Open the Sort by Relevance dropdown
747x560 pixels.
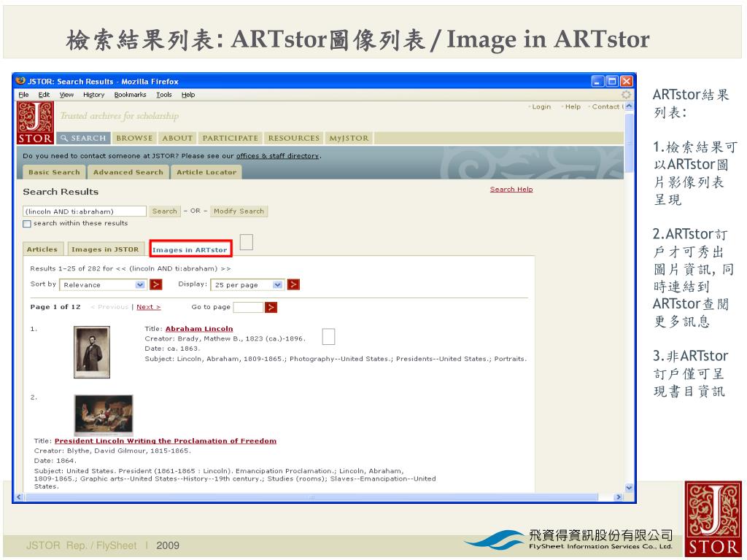coord(102,285)
